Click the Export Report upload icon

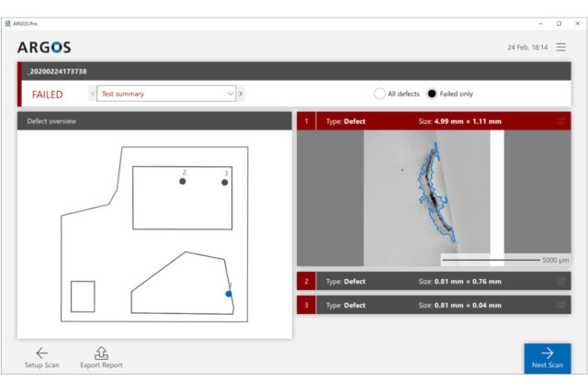101,353
